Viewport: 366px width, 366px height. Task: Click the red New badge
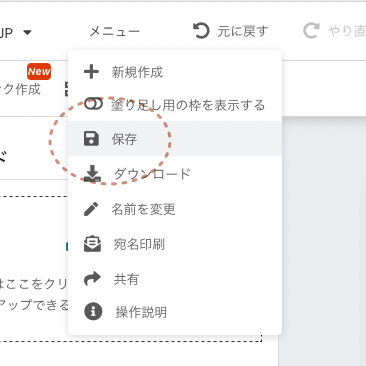(39, 71)
